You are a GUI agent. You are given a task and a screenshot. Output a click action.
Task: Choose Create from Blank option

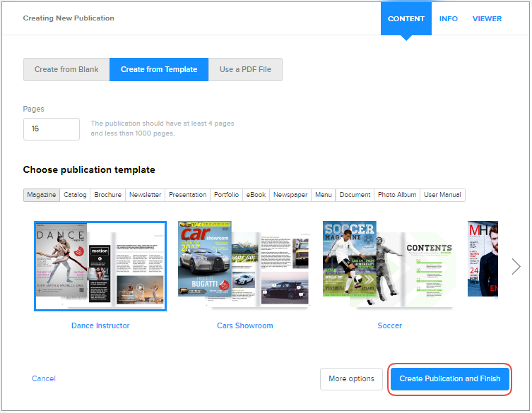point(66,70)
